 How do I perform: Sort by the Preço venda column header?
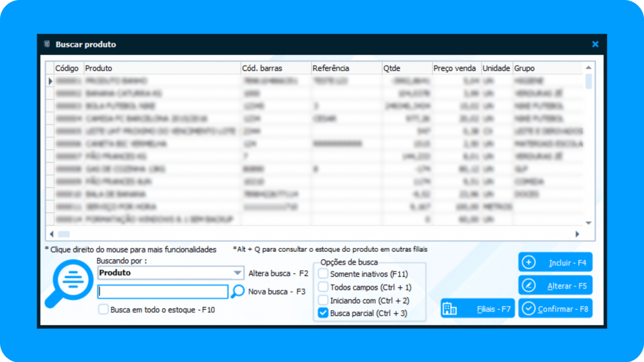point(455,68)
